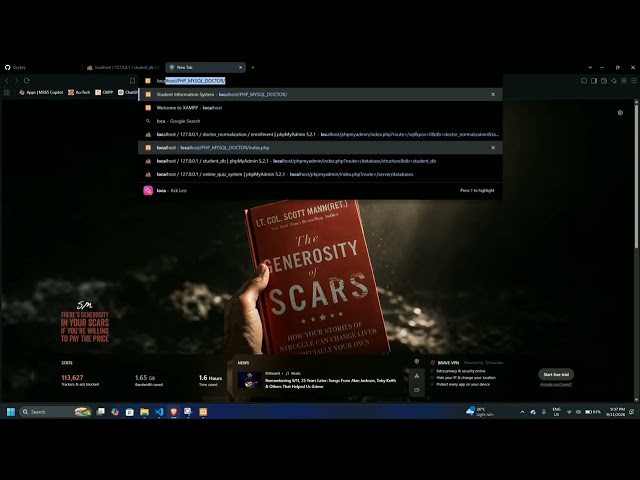This screenshot has width=640, height=480.
Task: Toggle the sidebar panel icon
Action: (594, 81)
